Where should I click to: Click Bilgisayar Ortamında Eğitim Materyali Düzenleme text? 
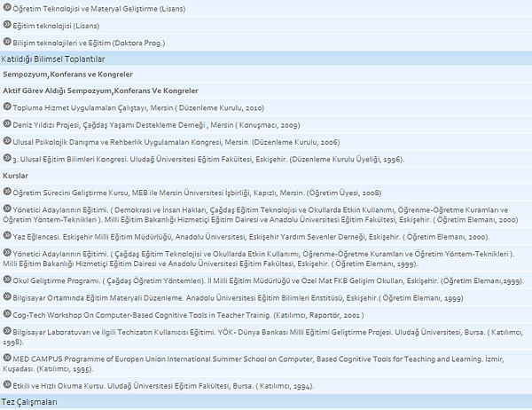point(238,298)
